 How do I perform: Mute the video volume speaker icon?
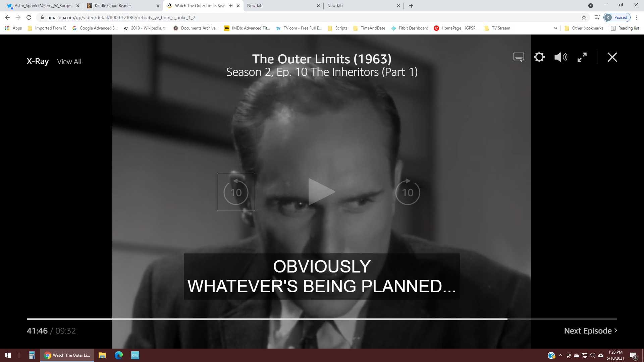(x=561, y=57)
